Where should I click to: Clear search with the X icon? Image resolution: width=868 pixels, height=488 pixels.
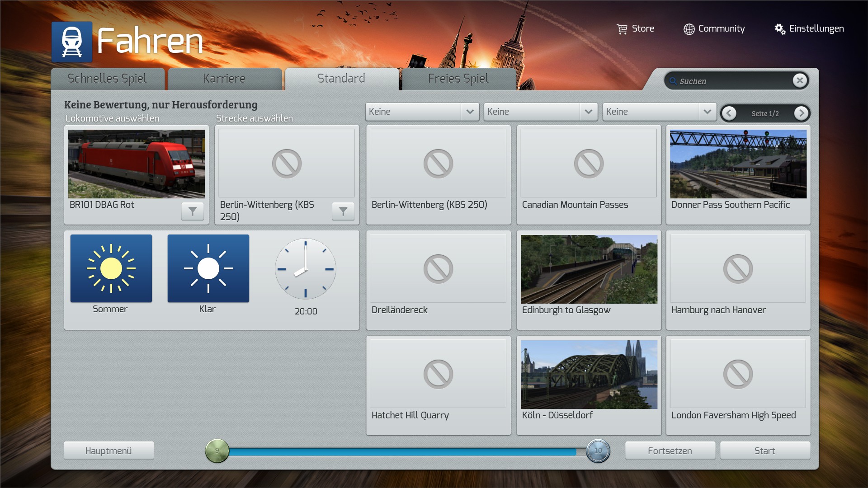(800, 80)
